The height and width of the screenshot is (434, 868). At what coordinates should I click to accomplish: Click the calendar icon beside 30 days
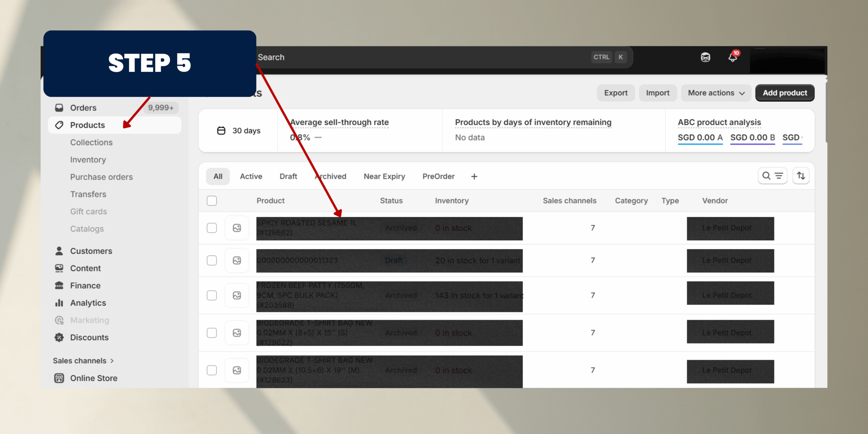(x=221, y=131)
